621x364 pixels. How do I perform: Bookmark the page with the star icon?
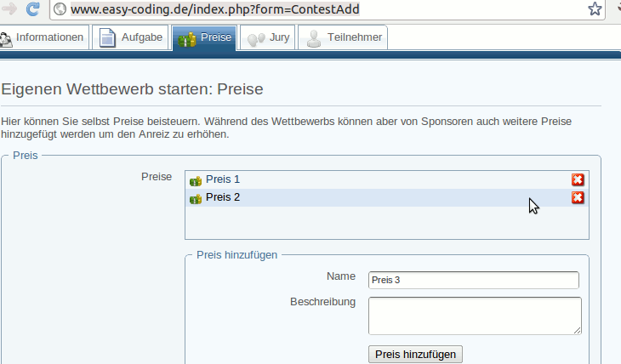click(595, 9)
